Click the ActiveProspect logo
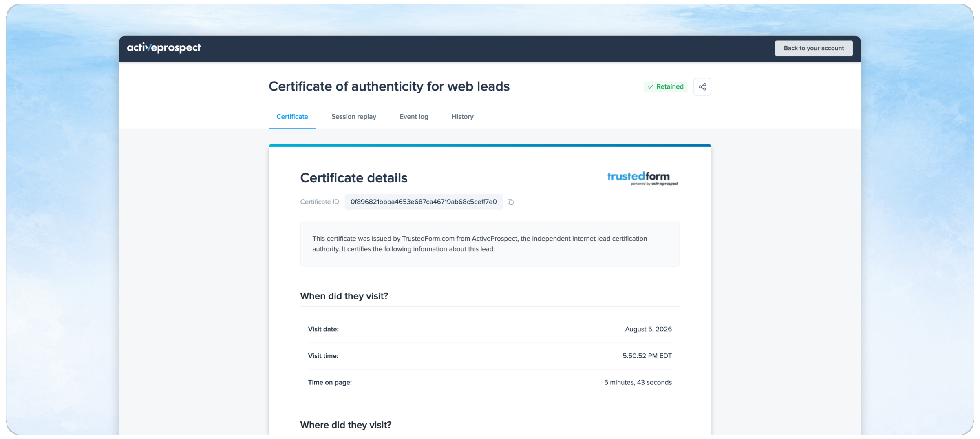 164,48
